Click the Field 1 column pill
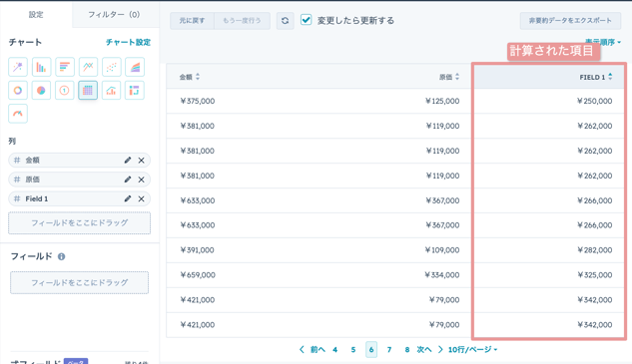632x364 pixels. pyautogui.click(x=80, y=198)
